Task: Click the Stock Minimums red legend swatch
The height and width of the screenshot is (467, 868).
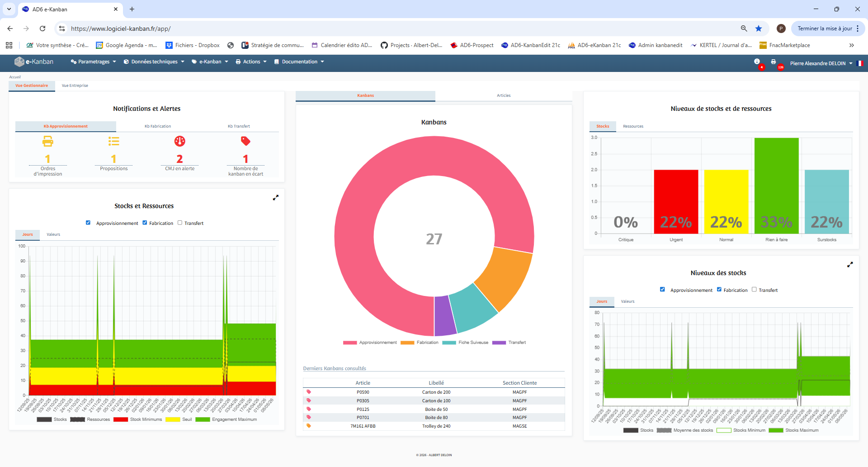Action: click(121, 419)
